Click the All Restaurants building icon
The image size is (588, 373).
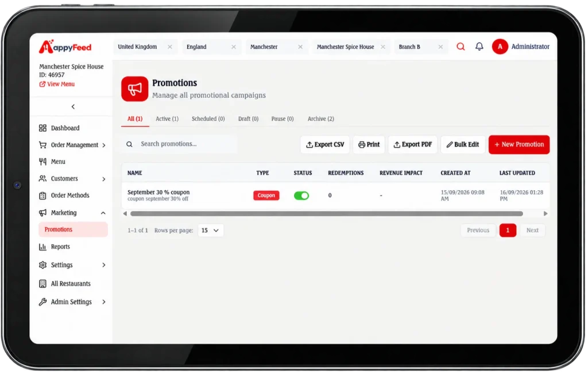pos(42,284)
